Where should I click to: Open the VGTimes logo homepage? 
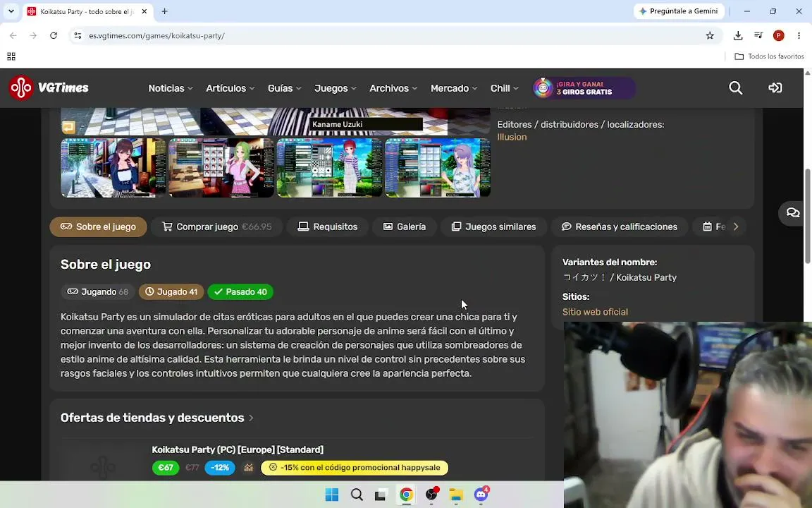[49, 87]
